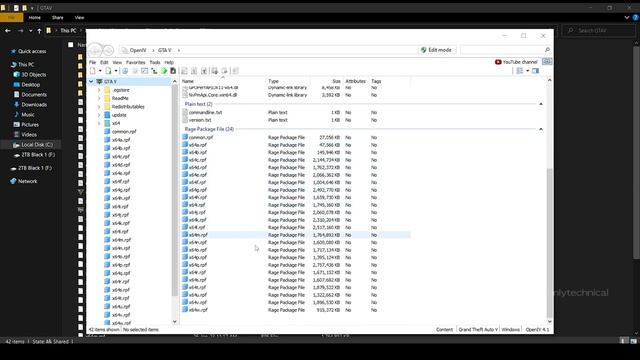640x360 pixels.
Task: Expand the Redistributables folder in the tree
Action: (99, 107)
